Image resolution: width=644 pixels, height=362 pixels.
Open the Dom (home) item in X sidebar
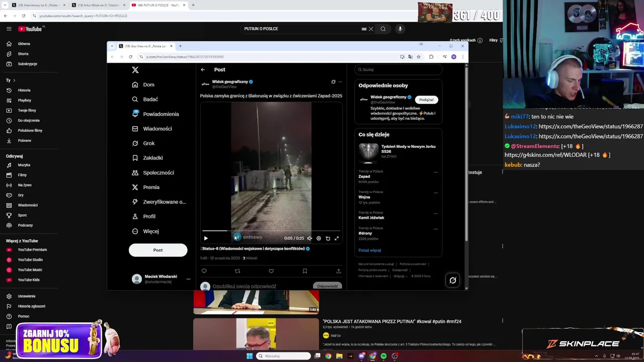tap(143, 84)
